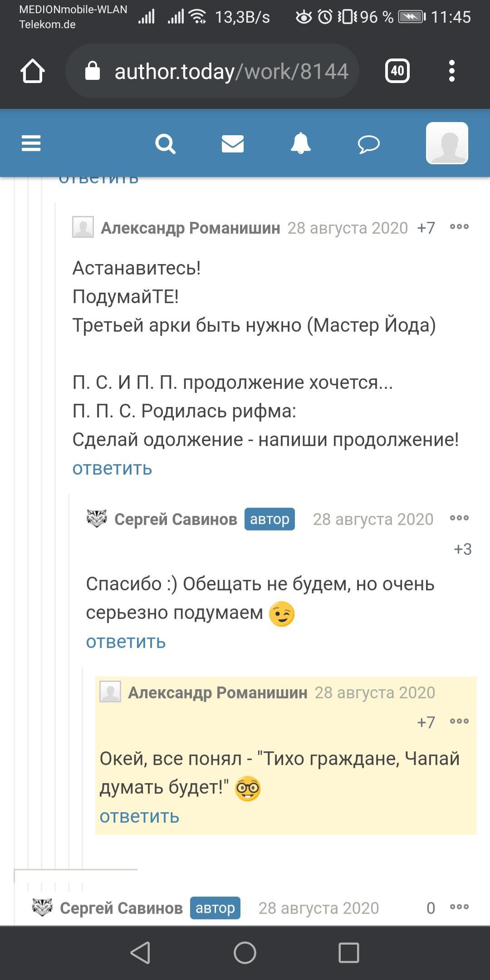This screenshot has width=490, height=980.
Task: Open the browser tab switcher showing 40
Action: tap(397, 71)
